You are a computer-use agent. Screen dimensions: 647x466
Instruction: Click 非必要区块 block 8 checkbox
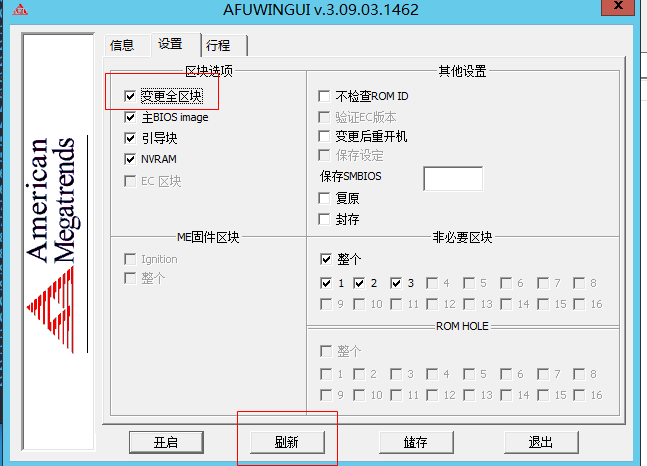tap(580, 283)
